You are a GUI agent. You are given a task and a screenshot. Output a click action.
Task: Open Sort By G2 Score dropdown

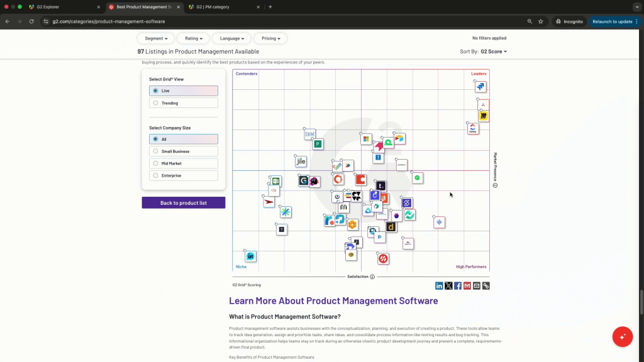[x=493, y=52]
